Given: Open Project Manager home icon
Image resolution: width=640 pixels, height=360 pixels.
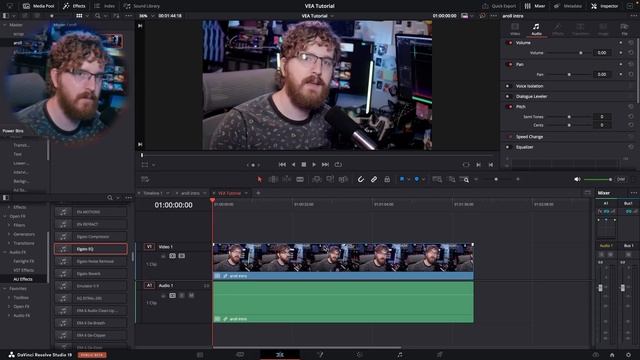Looking at the screenshot, I should click(x=612, y=355).
